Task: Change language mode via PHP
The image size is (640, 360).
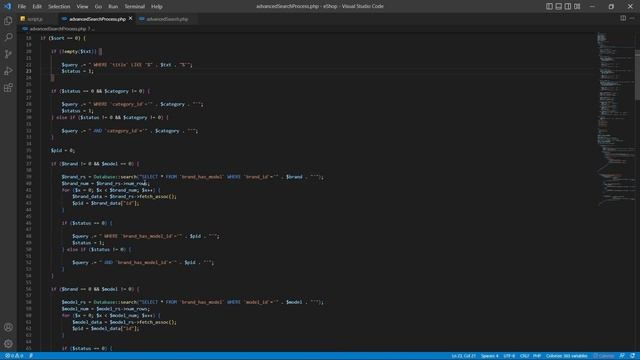Action: click(x=537, y=356)
